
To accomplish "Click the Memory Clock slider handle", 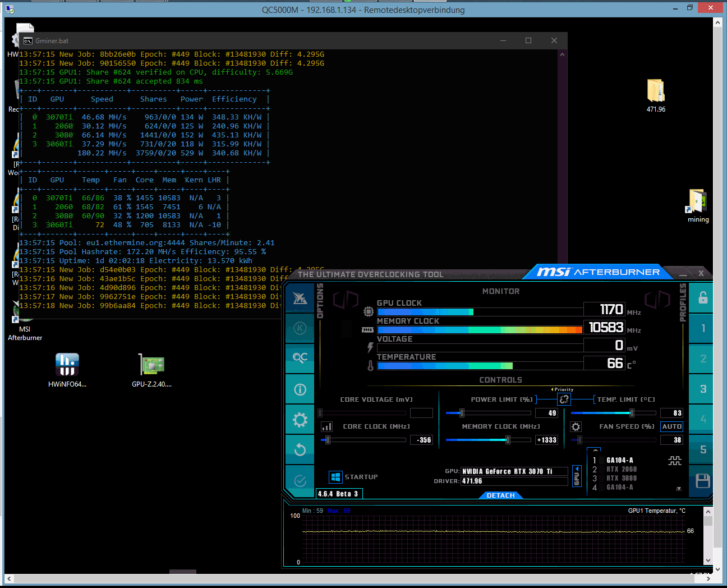I will tap(508, 440).
